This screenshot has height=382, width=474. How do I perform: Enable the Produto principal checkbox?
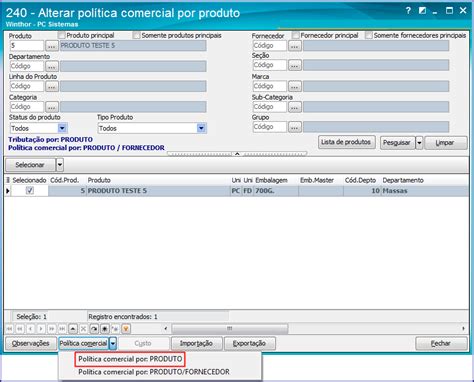click(62, 35)
